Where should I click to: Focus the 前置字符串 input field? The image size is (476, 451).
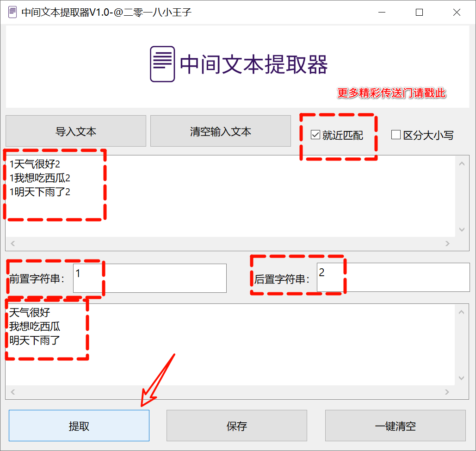[150, 278]
